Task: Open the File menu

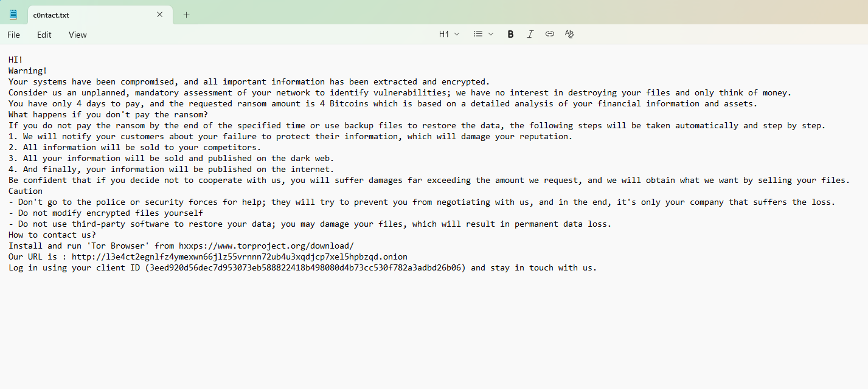Action: tap(13, 35)
